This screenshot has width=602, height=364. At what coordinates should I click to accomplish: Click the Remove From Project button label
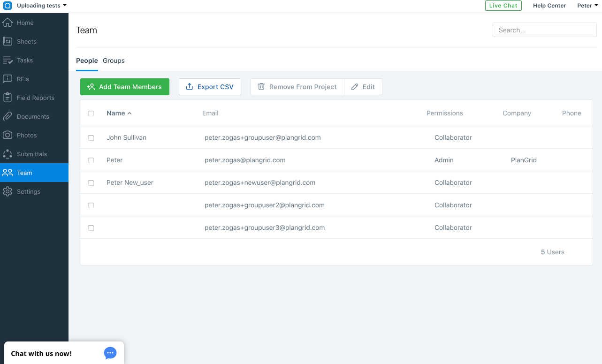pyautogui.click(x=303, y=87)
